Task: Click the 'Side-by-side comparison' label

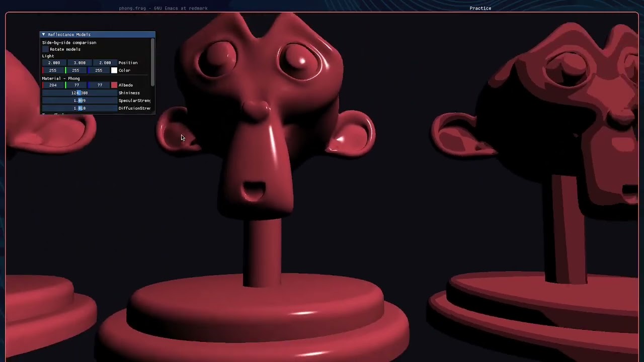Action: point(69,43)
